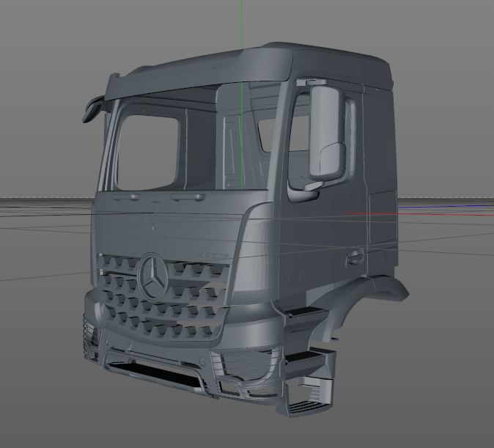Click the green vertical axis line above cab
Screen dimensions: 494x448
tap(242, 25)
